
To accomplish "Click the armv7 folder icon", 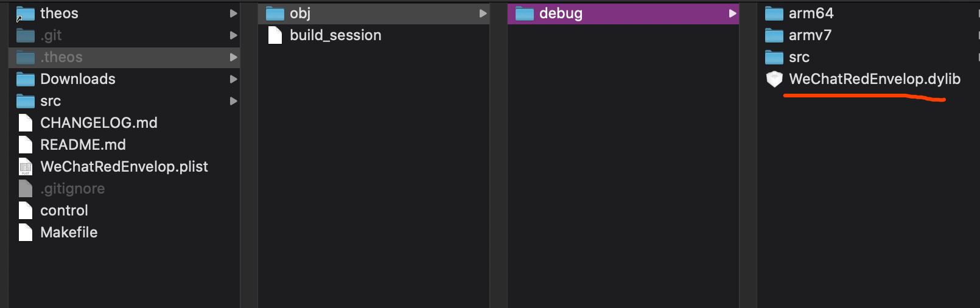I will (x=774, y=35).
